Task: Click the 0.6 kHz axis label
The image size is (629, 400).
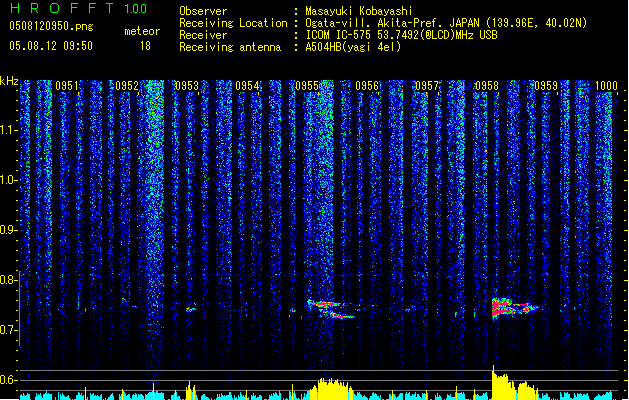Action: coord(8,380)
